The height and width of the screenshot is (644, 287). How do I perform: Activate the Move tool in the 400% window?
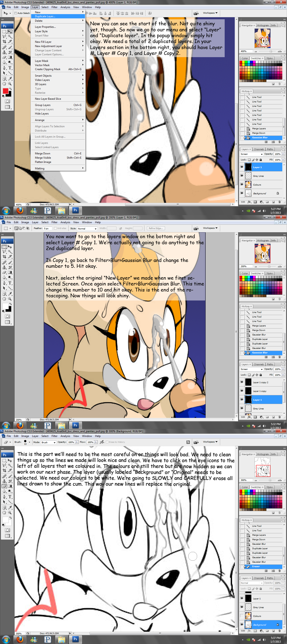click(10, 32)
